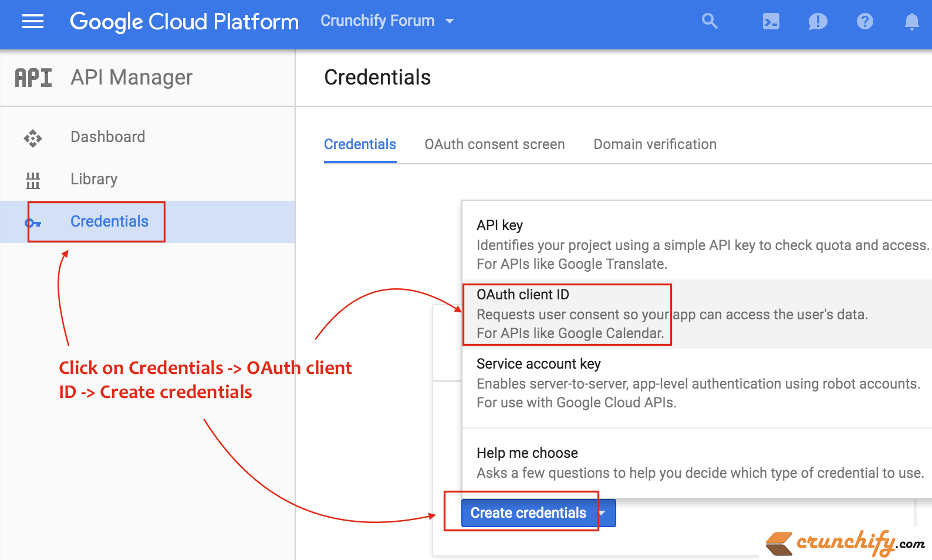Open the help question mark icon
The width and height of the screenshot is (932, 560).
point(865,22)
